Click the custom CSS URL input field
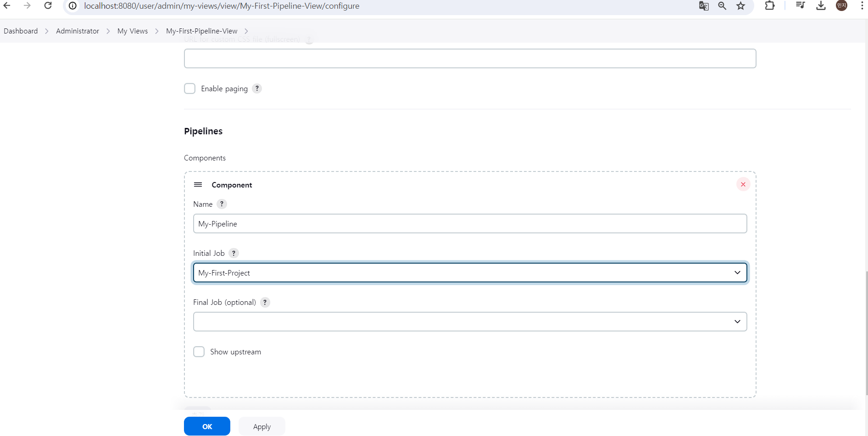This screenshot has width=868, height=436. click(x=470, y=59)
